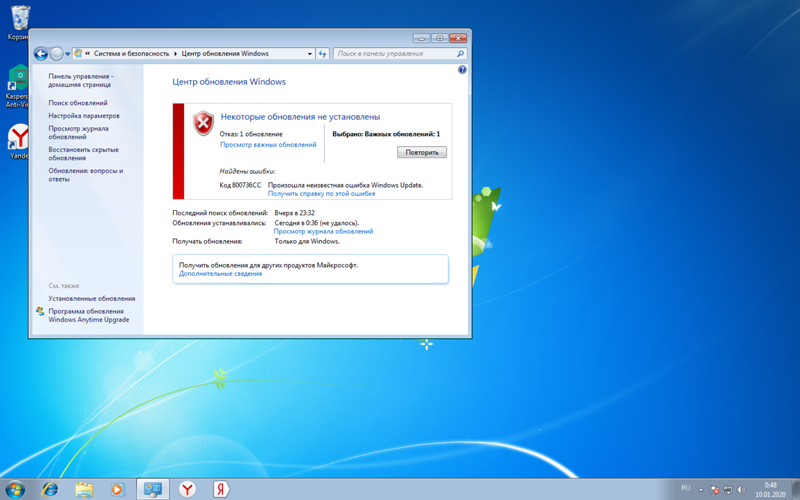This screenshot has width=800, height=500.
Task: Click the Control Panel taskbar button
Action: tap(153, 489)
